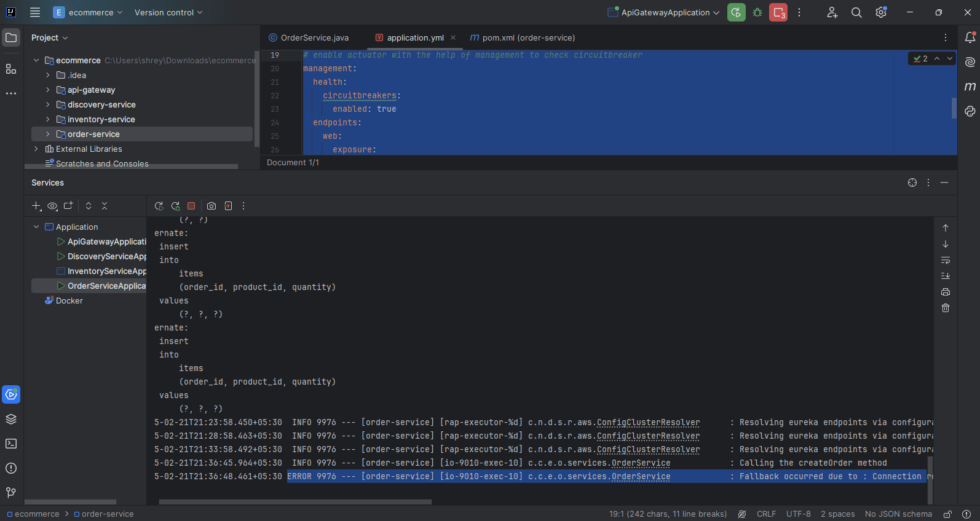Open services in new tab icon
Image resolution: width=980 pixels, height=521 pixels.
coord(68,206)
